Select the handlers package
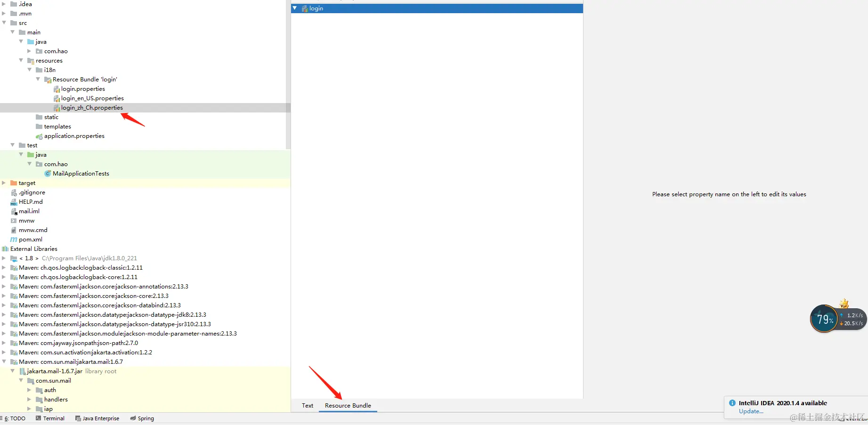The height and width of the screenshot is (425, 868). point(56,400)
